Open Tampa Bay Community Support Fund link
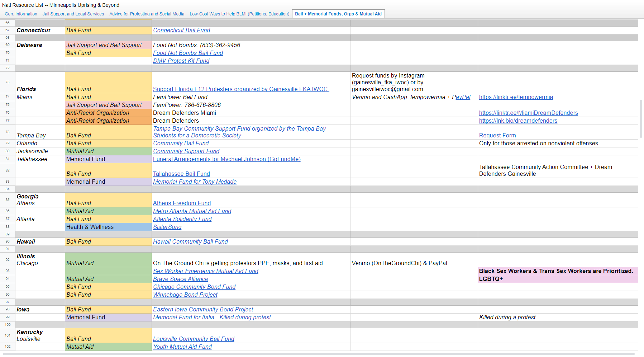 coord(239,132)
